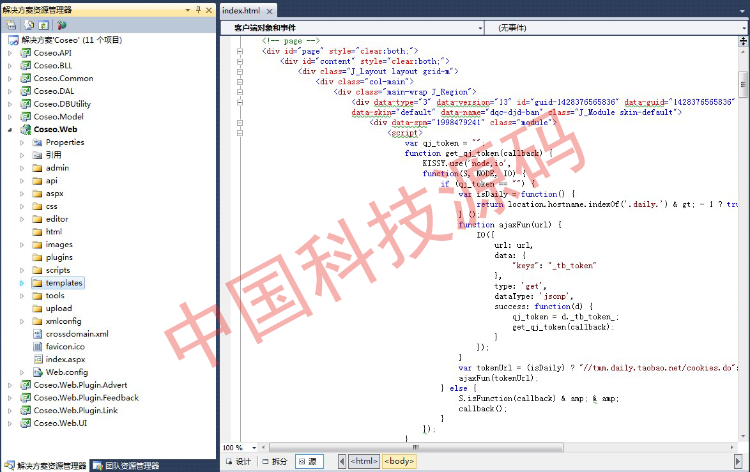
Task: Click the vertical scrollbar thumb in editor
Action: tap(743, 84)
